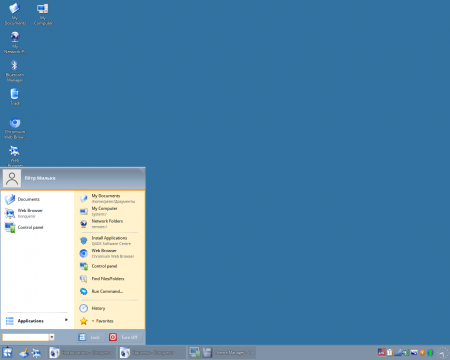Open My Computer entry in start menu

pyautogui.click(x=109, y=211)
